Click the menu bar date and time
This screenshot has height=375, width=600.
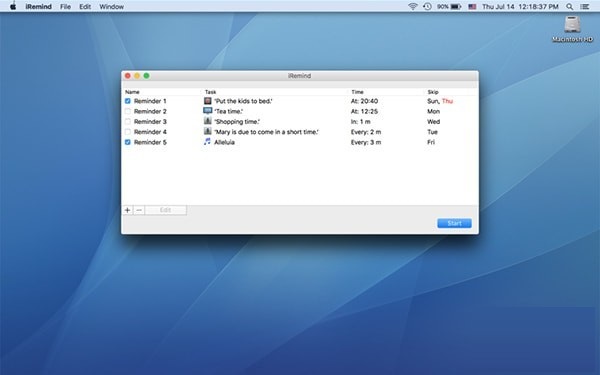(x=520, y=7)
